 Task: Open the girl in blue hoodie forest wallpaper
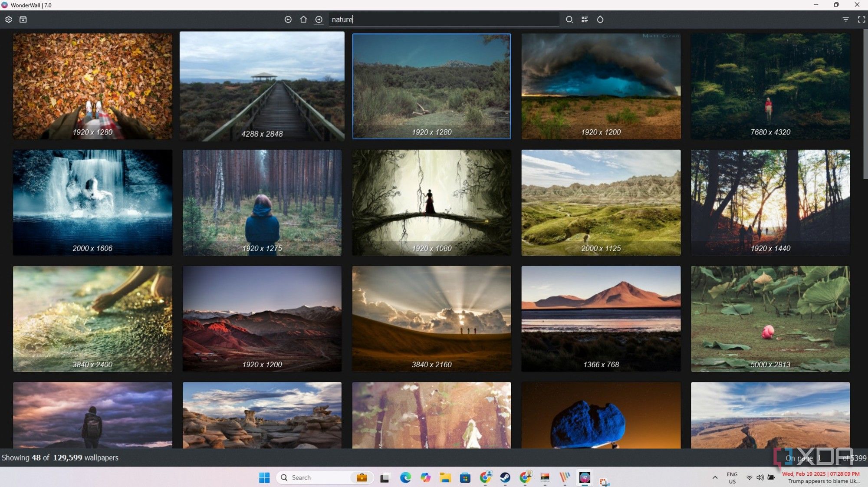coord(262,203)
